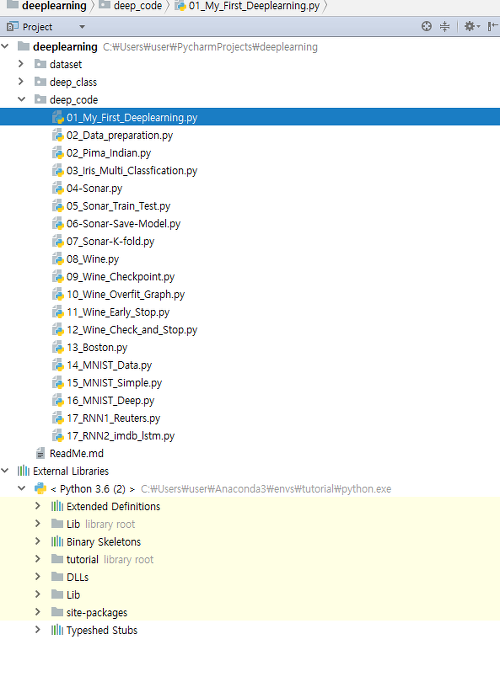Select the deep_code folder
This screenshot has height=682, width=500.
[x=73, y=100]
